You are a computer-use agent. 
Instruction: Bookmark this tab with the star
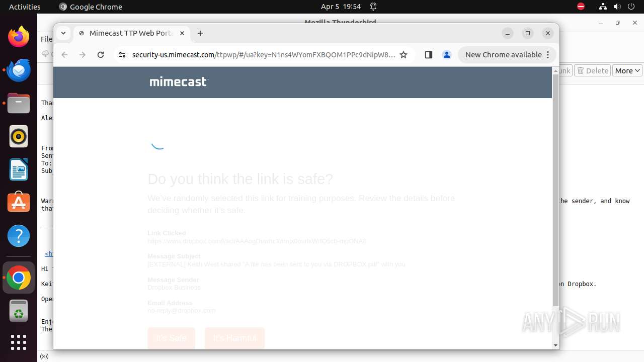point(404,55)
